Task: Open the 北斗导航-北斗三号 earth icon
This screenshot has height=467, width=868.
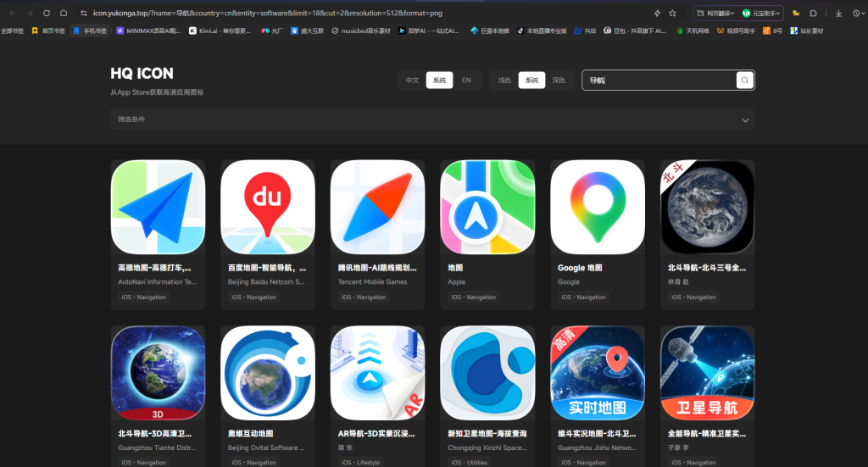Action: [708, 207]
